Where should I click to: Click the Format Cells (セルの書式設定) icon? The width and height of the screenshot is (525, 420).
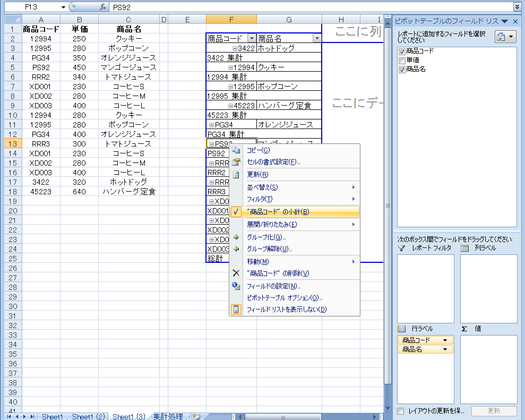(237, 162)
